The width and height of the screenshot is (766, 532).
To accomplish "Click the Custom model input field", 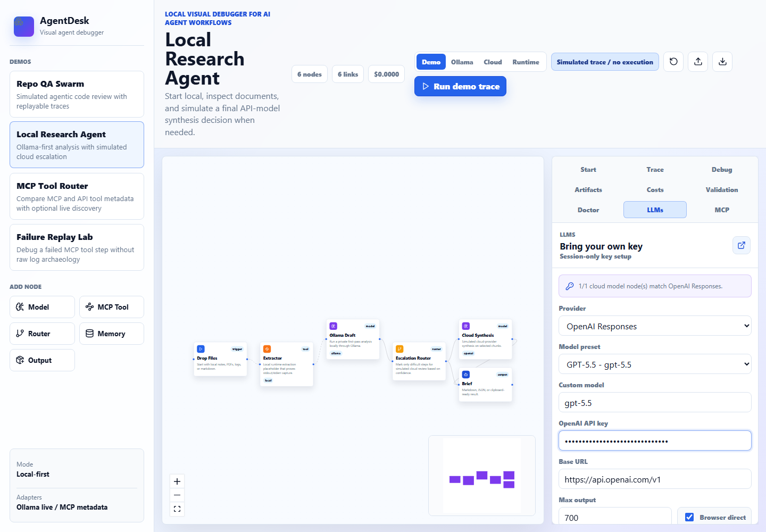I will click(x=655, y=403).
